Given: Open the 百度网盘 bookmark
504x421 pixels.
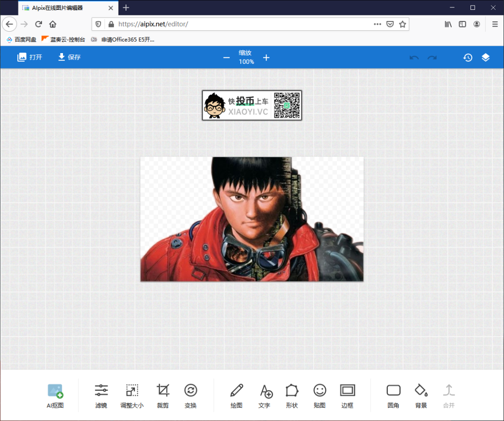Looking at the screenshot, I should [21, 40].
